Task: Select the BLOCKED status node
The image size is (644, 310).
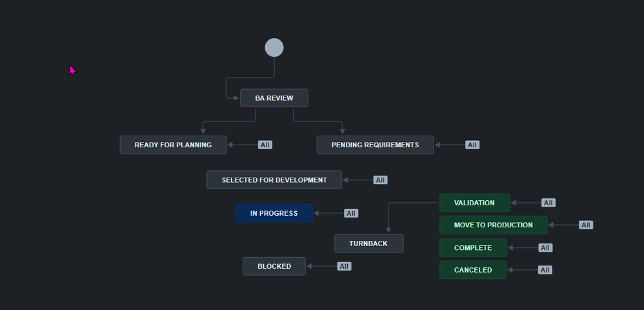Action: point(274,266)
